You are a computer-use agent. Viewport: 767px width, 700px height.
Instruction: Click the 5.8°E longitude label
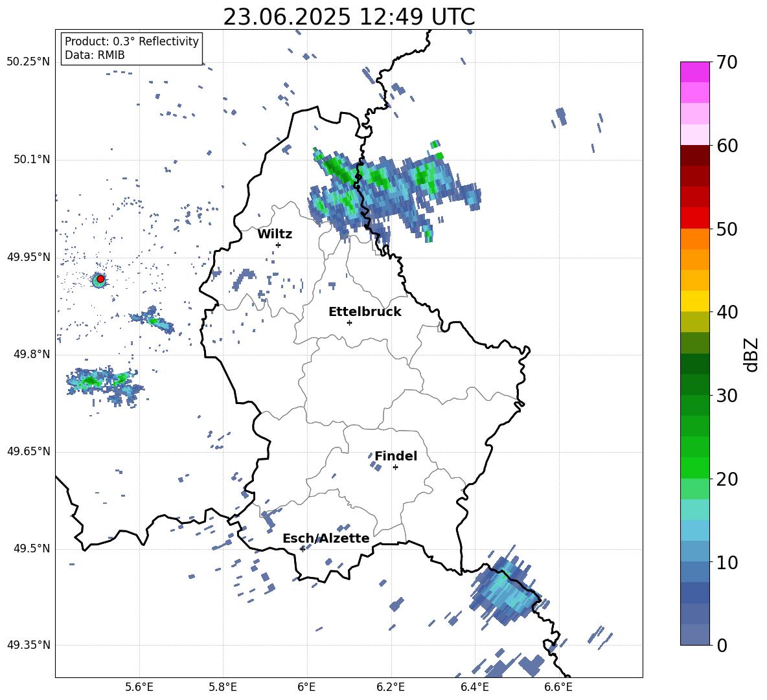(x=223, y=687)
